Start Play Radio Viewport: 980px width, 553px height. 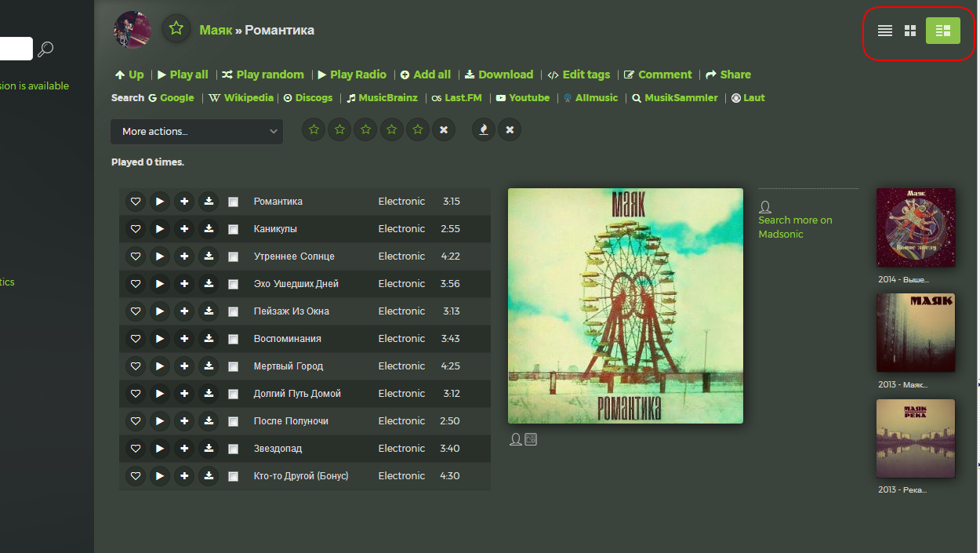click(352, 75)
